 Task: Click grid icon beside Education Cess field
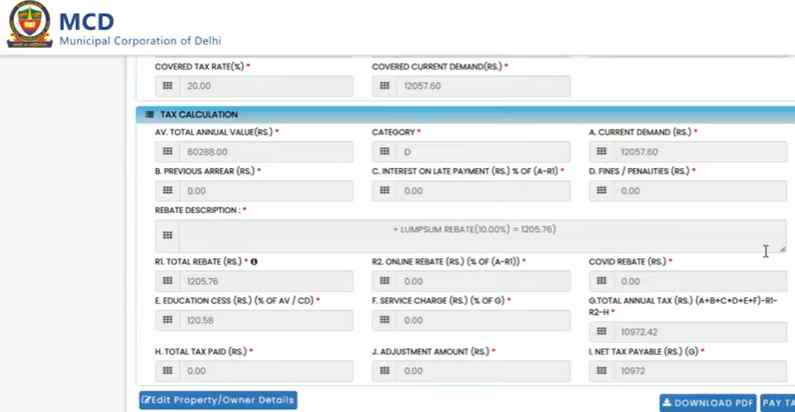click(x=167, y=321)
